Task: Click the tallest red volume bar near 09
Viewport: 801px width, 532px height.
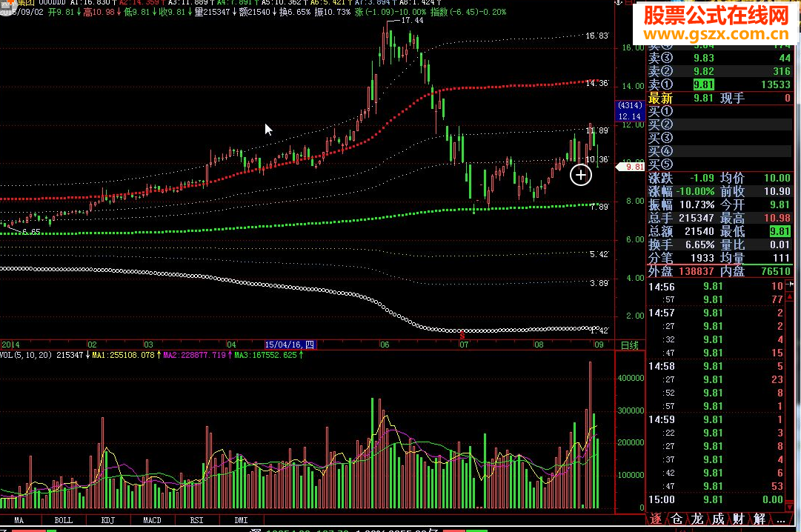Action: (590, 435)
